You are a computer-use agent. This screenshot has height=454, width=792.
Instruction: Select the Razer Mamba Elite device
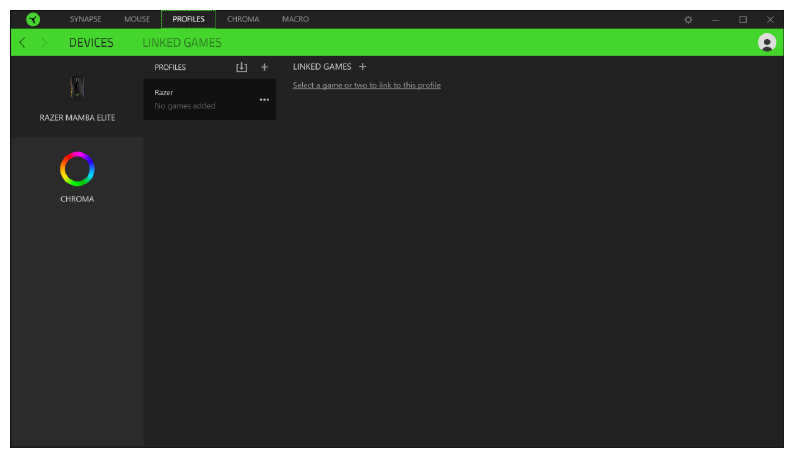tap(77, 96)
